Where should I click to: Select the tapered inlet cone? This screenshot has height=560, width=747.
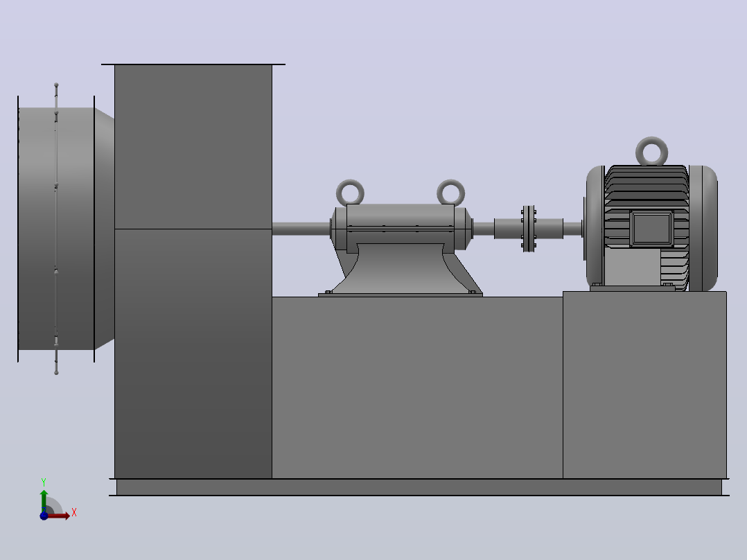(x=105, y=229)
